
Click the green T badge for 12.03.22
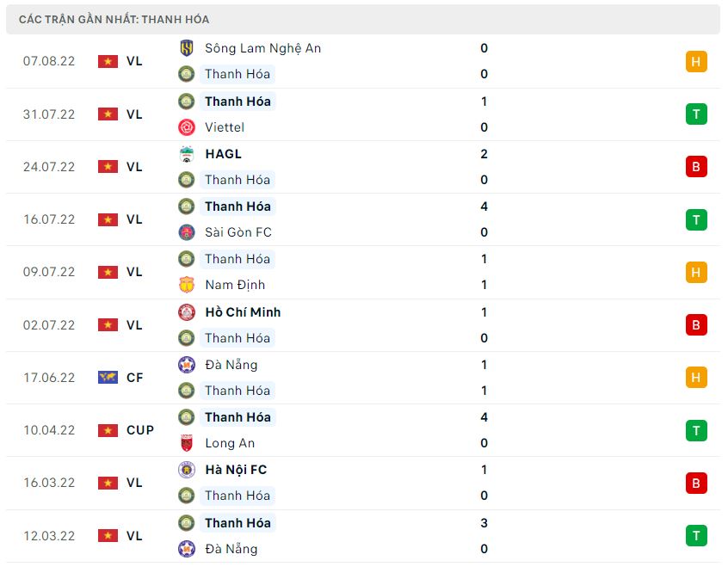coord(696,536)
